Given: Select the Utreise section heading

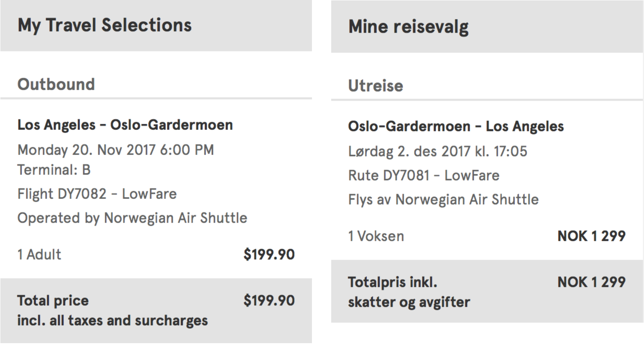Looking at the screenshot, I should click(376, 86).
